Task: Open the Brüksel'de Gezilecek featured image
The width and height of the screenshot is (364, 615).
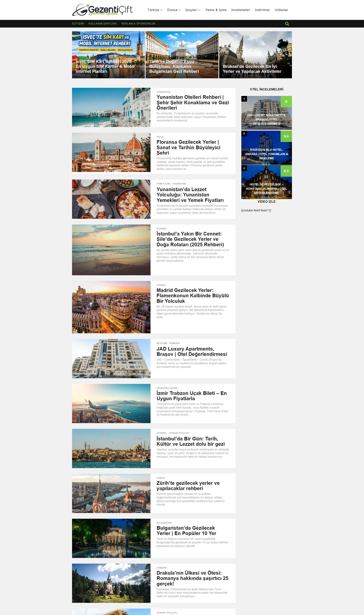Action: coord(255,55)
